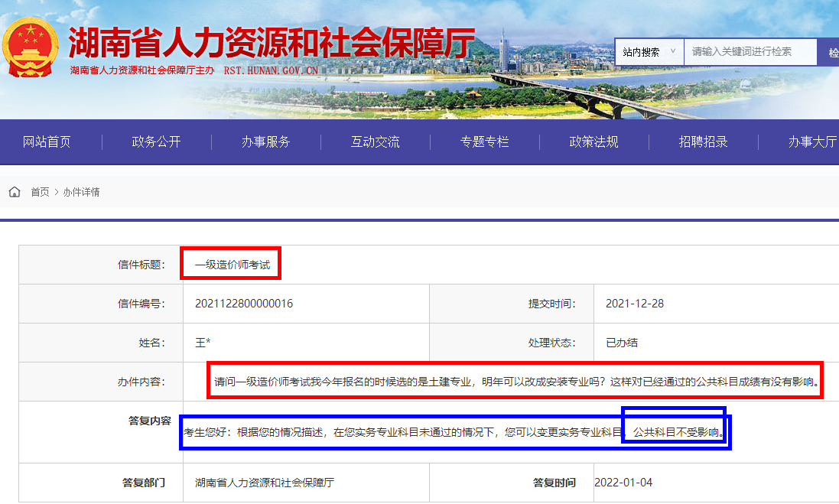
Task: Visit the 招聘招录 page
Action: (x=703, y=141)
